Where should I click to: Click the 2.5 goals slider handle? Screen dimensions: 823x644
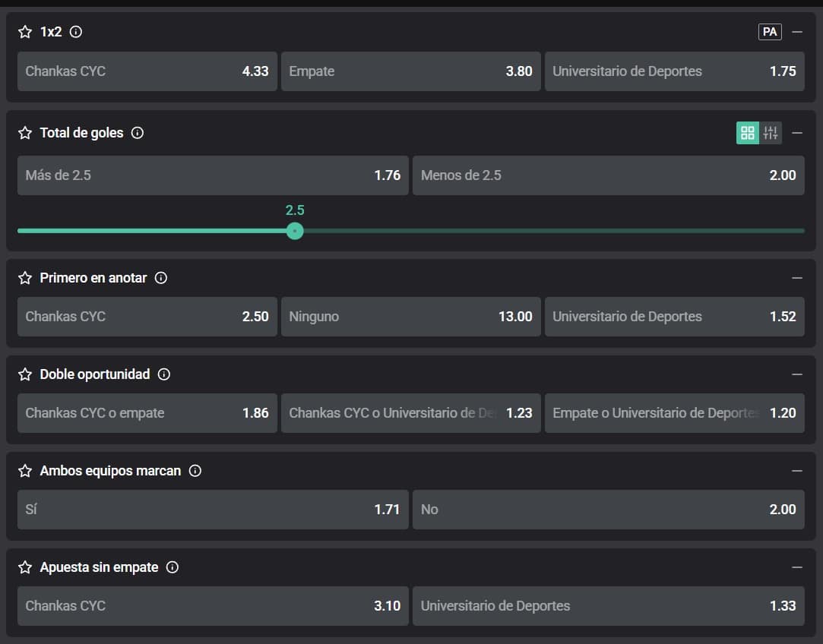295,231
